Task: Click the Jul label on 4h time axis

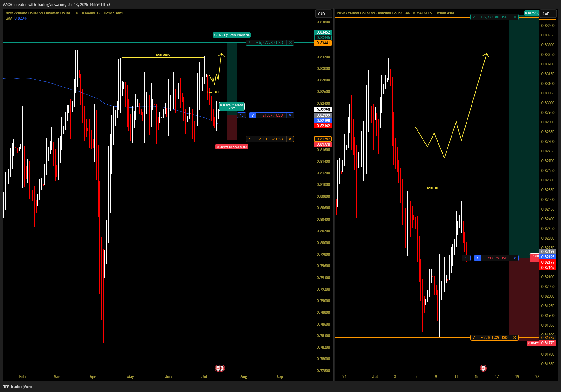Action: 375,377
